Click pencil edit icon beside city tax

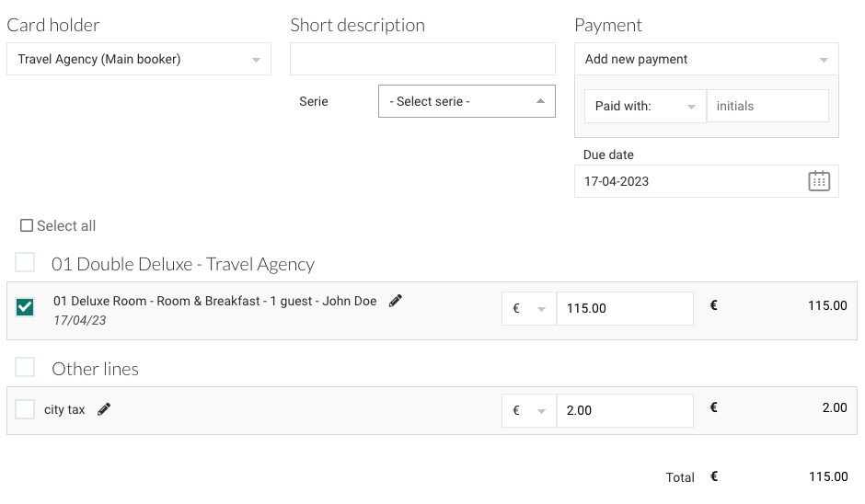(x=104, y=409)
